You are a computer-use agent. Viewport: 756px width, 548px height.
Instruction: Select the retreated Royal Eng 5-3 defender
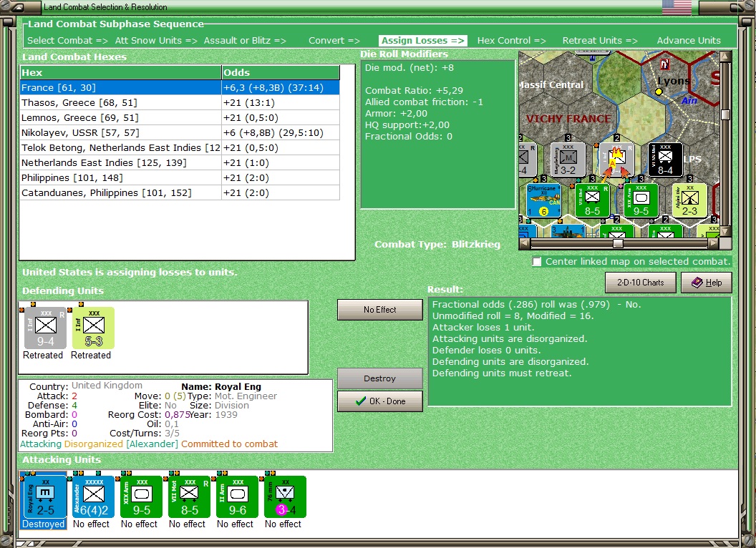(x=92, y=327)
